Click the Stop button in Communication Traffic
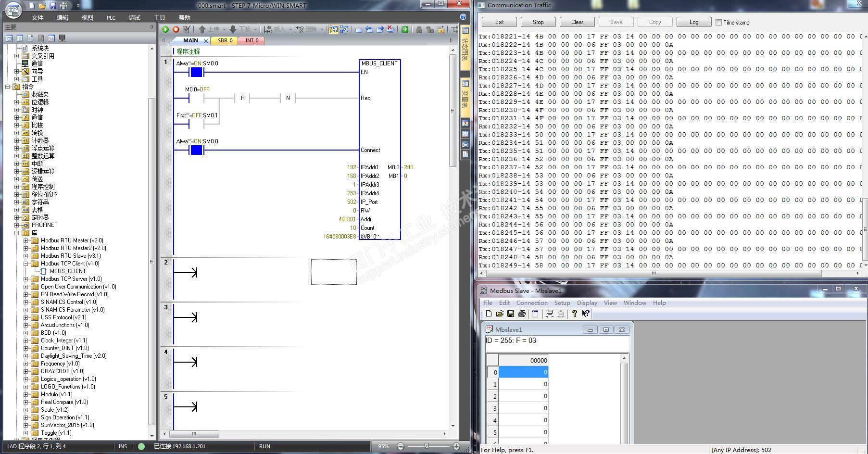Image resolution: width=868 pixels, height=454 pixels. (x=538, y=22)
